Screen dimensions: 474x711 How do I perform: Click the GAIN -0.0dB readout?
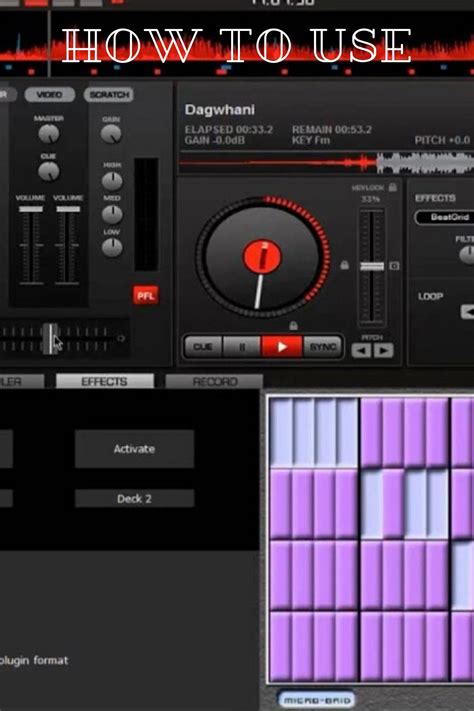(215, 141)
